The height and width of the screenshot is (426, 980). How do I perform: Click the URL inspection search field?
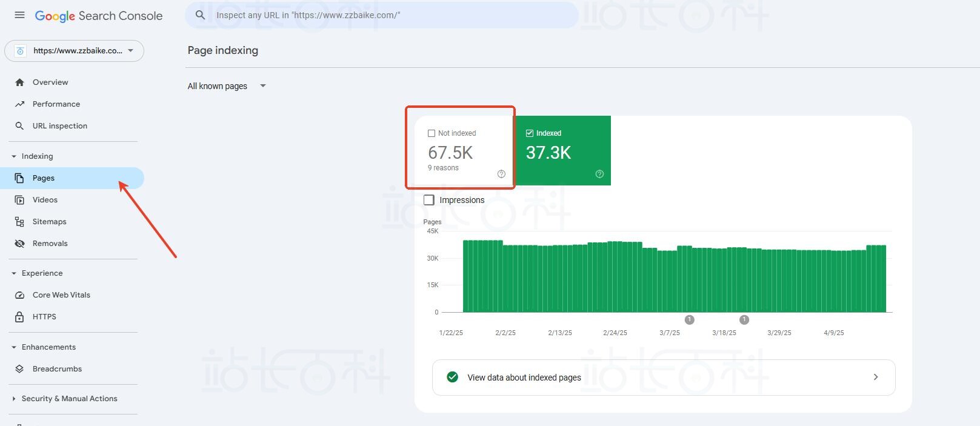[x=388, y=15]
